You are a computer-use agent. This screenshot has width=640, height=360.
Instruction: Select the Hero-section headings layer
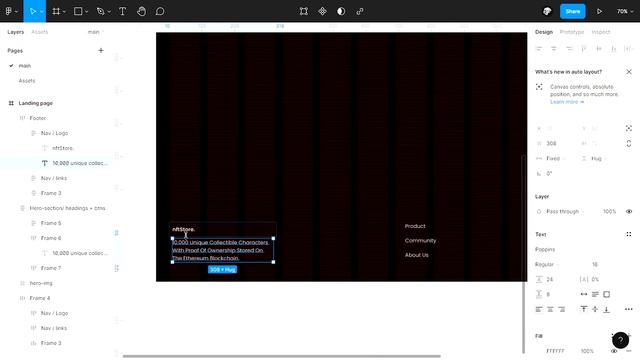(67, 208)
